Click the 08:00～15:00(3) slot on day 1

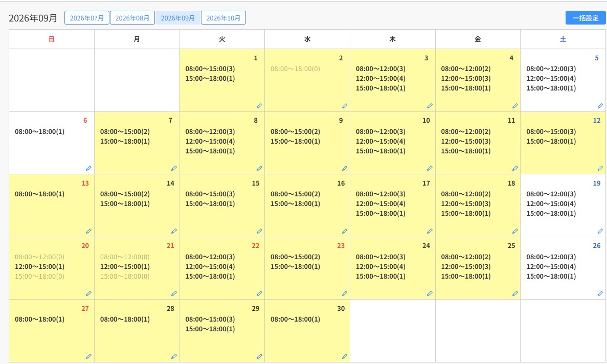(210, 69)
